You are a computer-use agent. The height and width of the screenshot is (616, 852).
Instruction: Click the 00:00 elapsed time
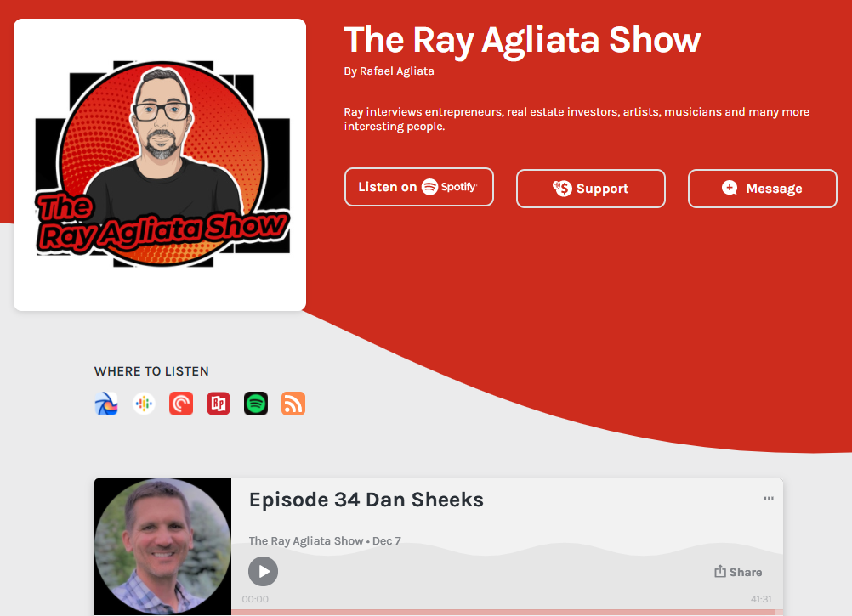pos(255,599)
